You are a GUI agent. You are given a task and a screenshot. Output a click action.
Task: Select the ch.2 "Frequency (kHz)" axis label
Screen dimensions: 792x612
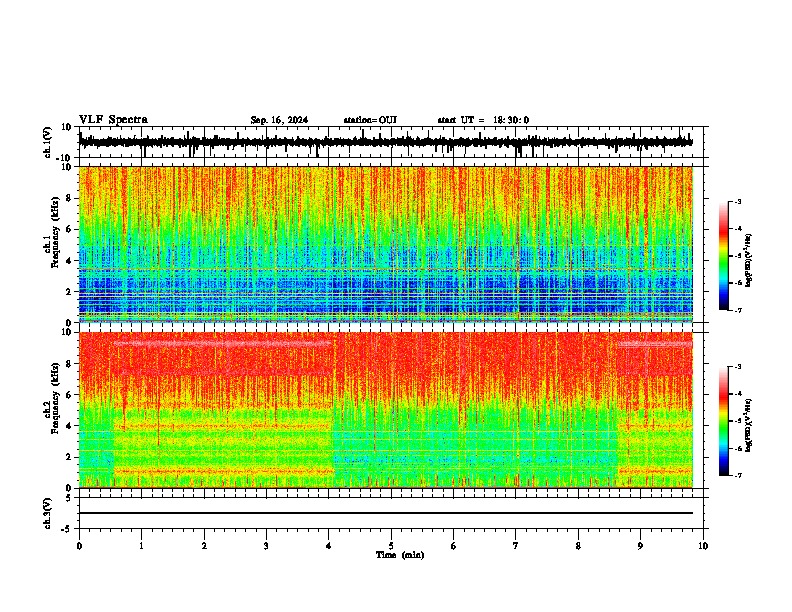coord(55,398)
